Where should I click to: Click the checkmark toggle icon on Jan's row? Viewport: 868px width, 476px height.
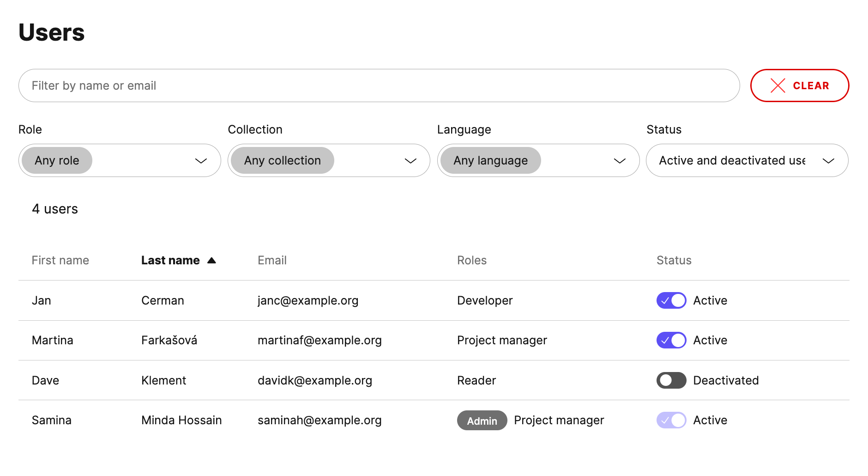click(665, 300)
